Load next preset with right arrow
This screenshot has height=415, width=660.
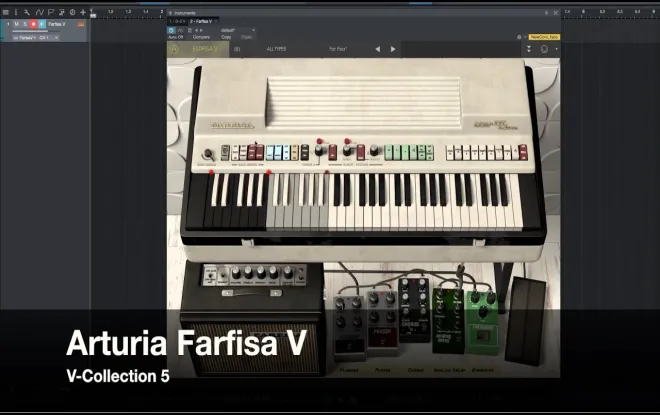[393, 49]
